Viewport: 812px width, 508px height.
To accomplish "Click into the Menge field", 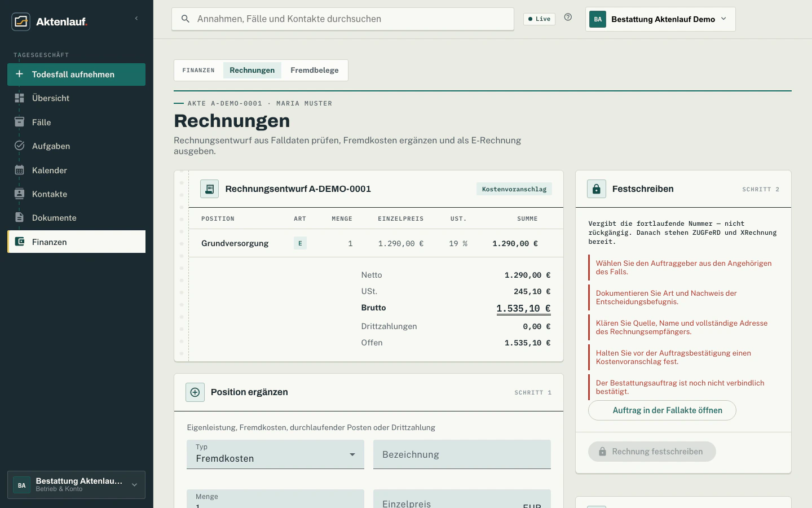I will click(x=275, y=499).
